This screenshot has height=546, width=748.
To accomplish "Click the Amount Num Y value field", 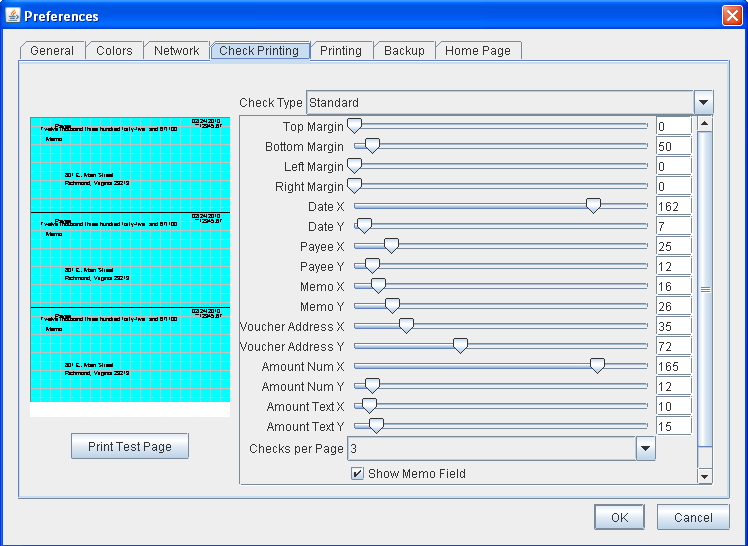I will pyautogui.click(x=674, y=387).
